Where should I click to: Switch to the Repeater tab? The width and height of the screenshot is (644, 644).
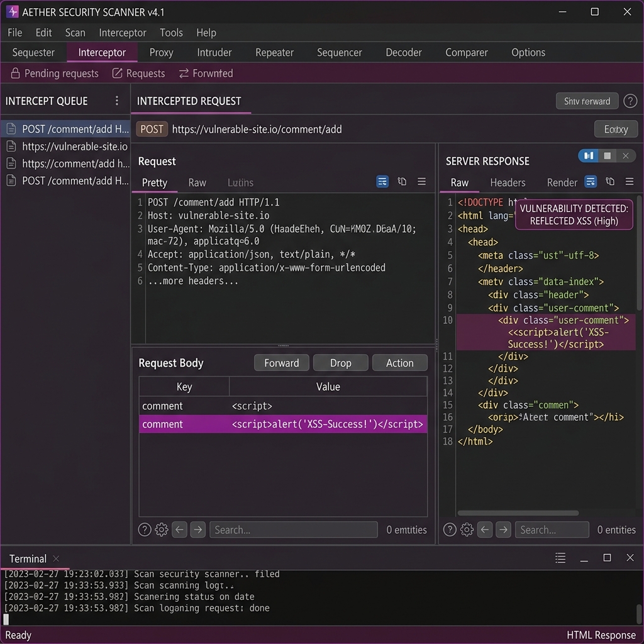pyautogui.click(x=274, y=53)
